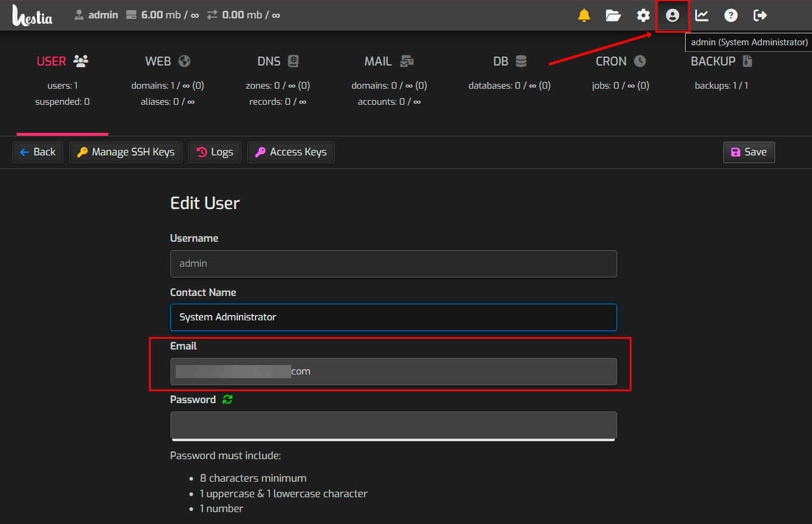Open the BACKUP tab

(721, 61)
